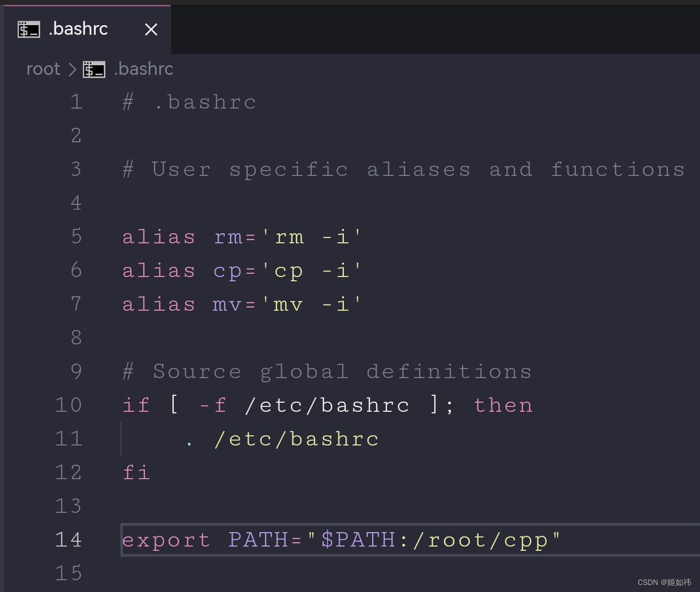Click the alias cp='cp -i' line
Image resolution: width=700 pixels, height=592 pixels.
pyautogui.click(x=242, y=271)
